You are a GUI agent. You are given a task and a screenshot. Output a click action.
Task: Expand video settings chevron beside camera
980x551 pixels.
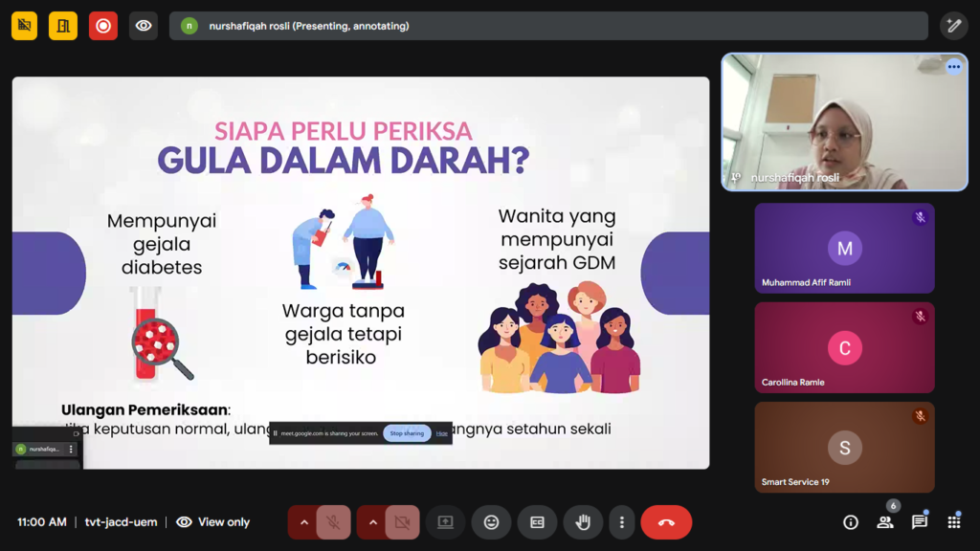tap(372, 522)
